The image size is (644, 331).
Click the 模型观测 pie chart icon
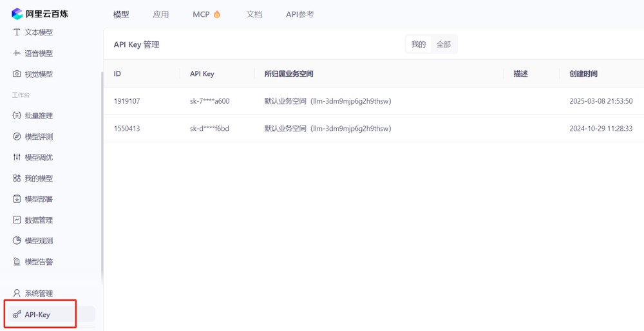coord(17,241)
